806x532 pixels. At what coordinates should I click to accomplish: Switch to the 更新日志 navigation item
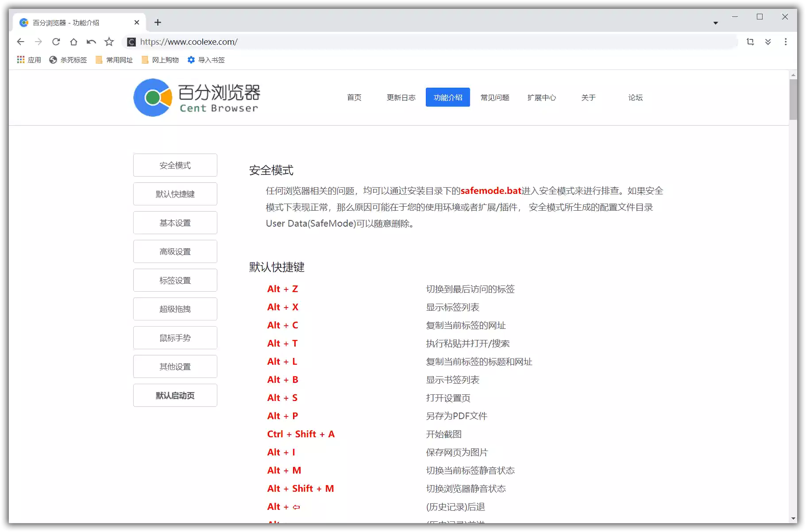click(401, 97)
